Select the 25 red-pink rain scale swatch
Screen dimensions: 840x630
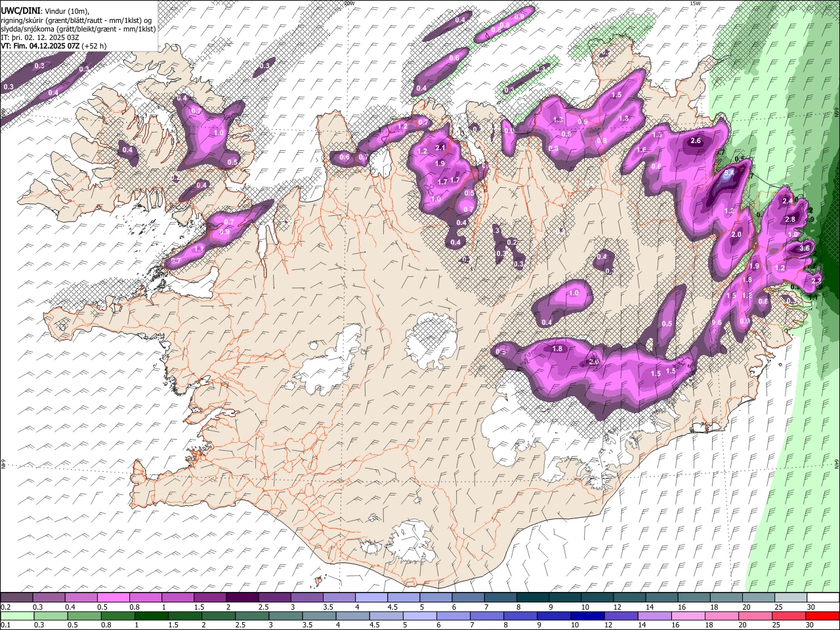(789, 616)
